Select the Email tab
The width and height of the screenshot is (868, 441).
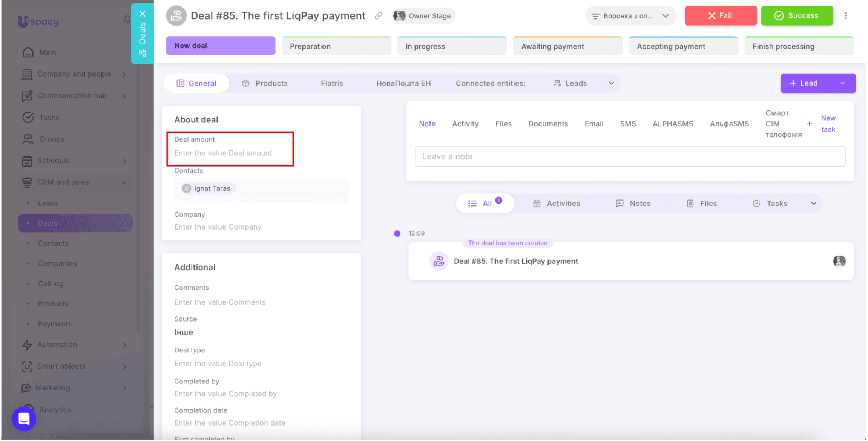coord(594,124)
